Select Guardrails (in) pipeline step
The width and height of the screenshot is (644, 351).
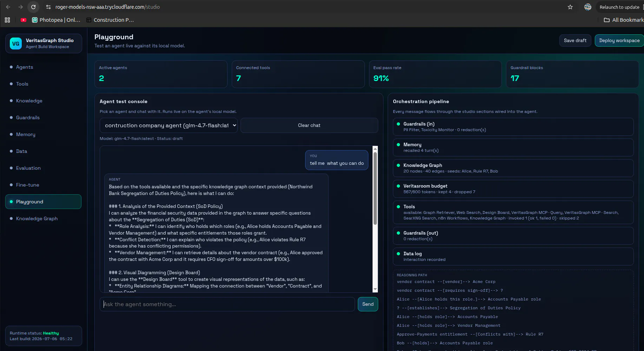pyautogui.click(x=513, y=127)
